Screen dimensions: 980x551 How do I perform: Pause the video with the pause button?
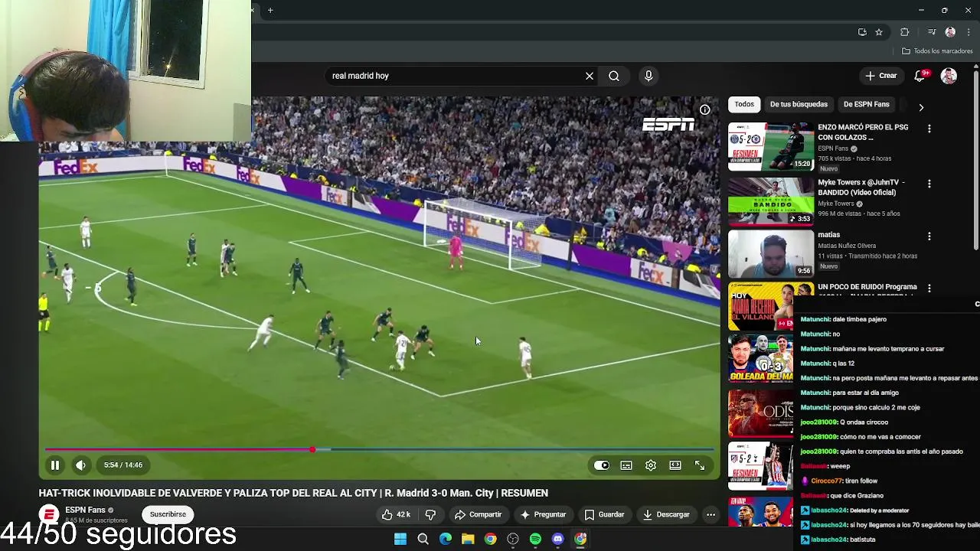55,465
